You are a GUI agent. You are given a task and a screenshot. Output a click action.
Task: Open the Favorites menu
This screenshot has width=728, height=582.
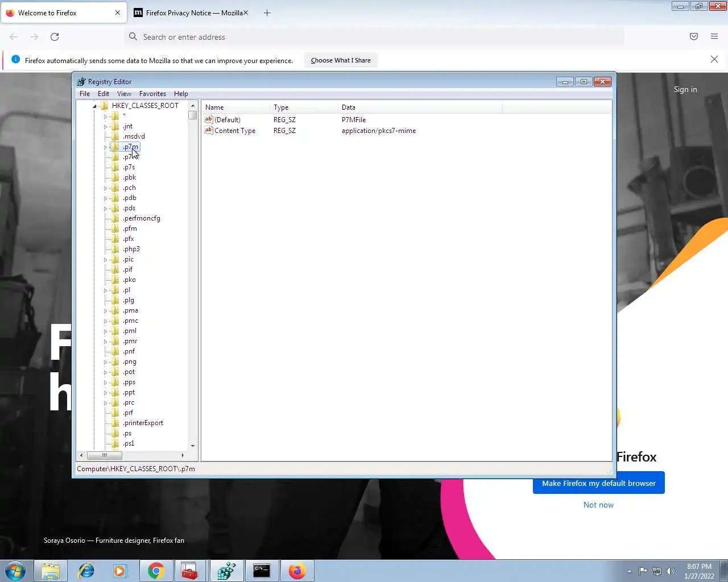152,94
